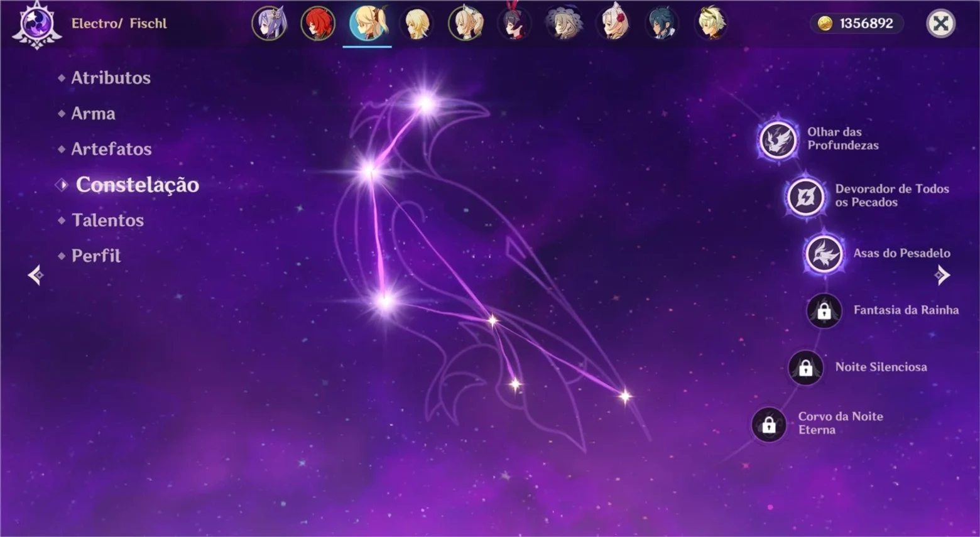Open the locked Corvo da Noite Eterna icon
This screenshot has height=537, width=980.
tap(768, 425)
